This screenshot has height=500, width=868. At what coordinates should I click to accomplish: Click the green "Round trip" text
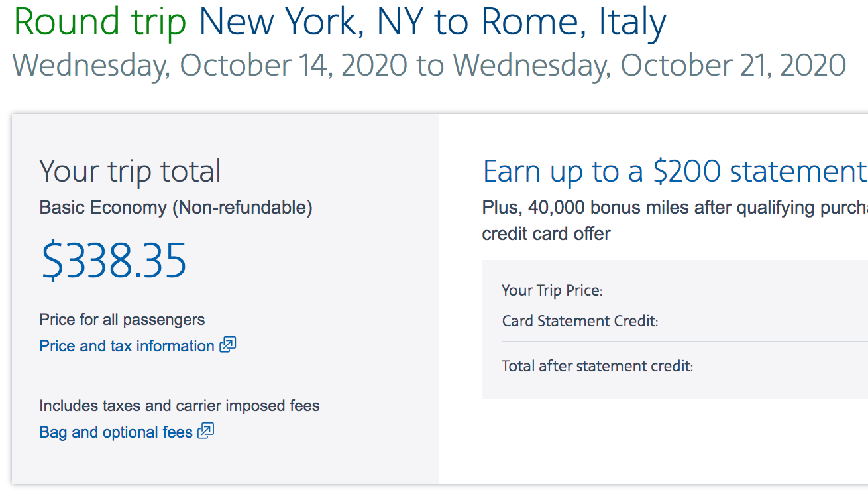pyautogui.click(x=100, y=23)
